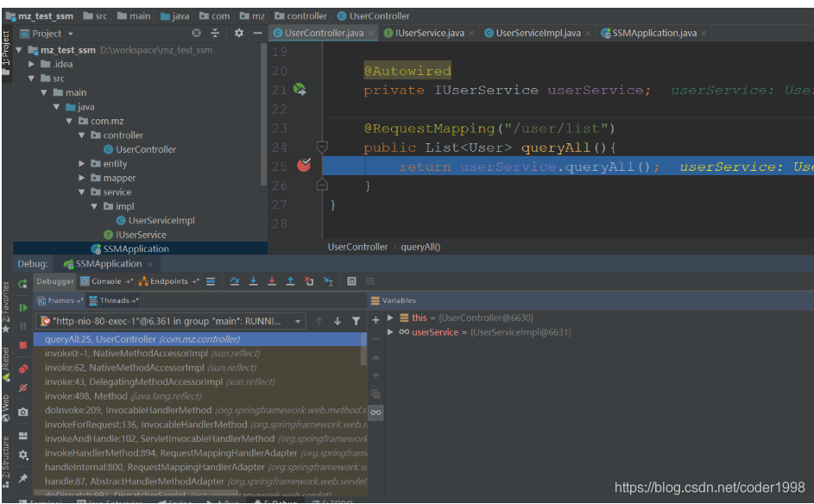
Task: View breakpoints double red dot icon
Action: (x=22, y=369)
